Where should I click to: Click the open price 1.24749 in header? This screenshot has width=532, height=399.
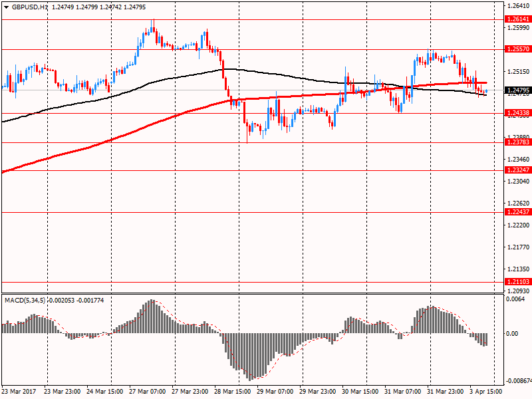click(x=63, y=7)
